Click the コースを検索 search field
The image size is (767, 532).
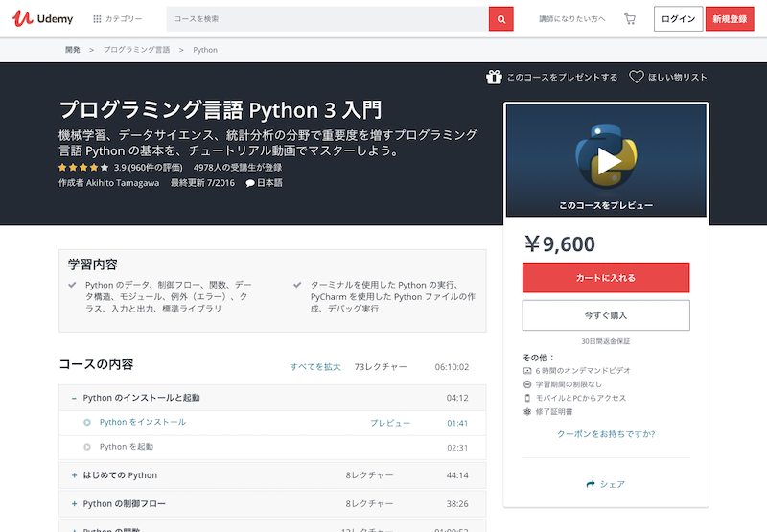coord(327,18)
